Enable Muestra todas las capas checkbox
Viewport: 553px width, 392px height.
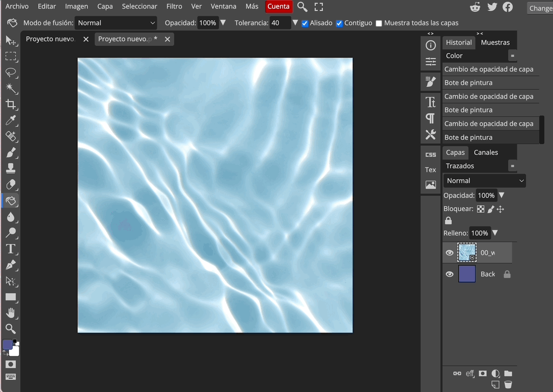379,23
